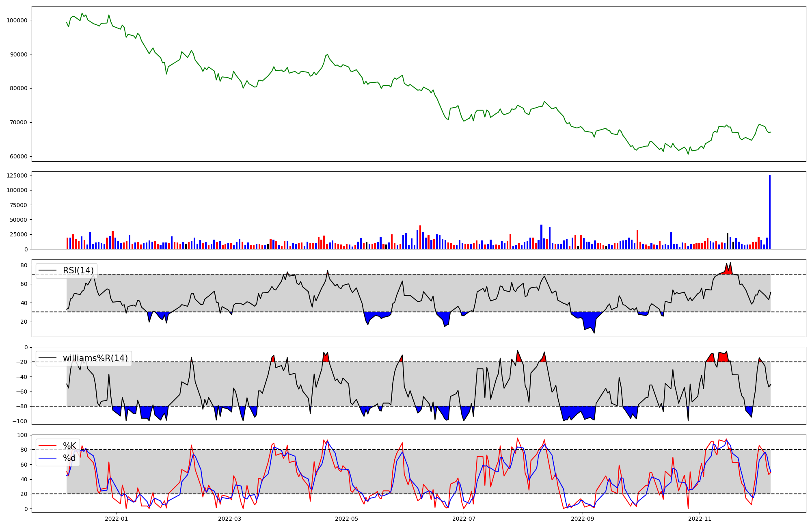Click the 2022-03 x-axis date label
The image size is (812, 528).
click(x=230, y=519)
